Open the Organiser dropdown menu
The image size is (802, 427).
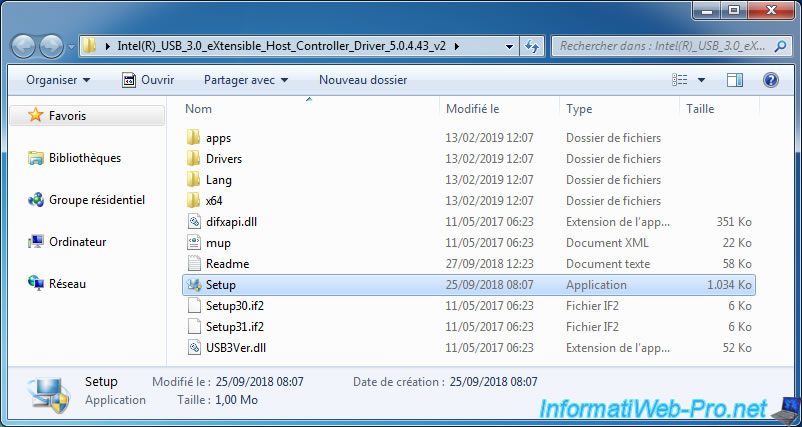(58, 80)
